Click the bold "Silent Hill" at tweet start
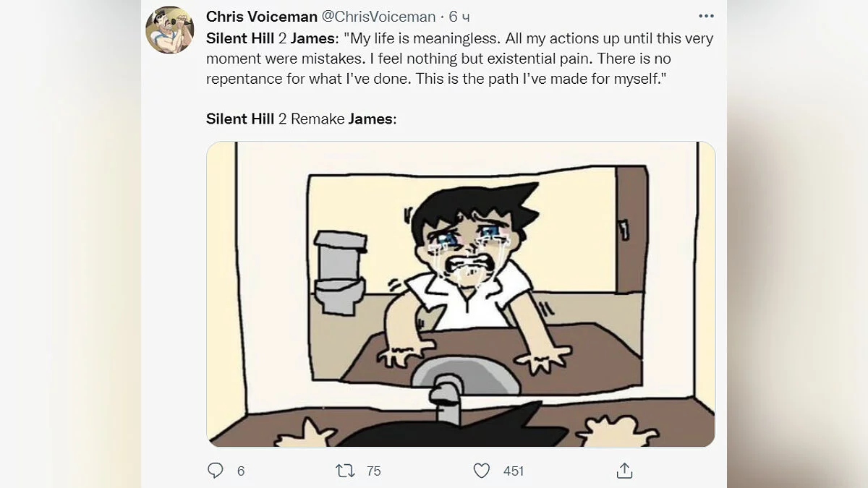The image size is (868, 488). click(x=240, y=38)
